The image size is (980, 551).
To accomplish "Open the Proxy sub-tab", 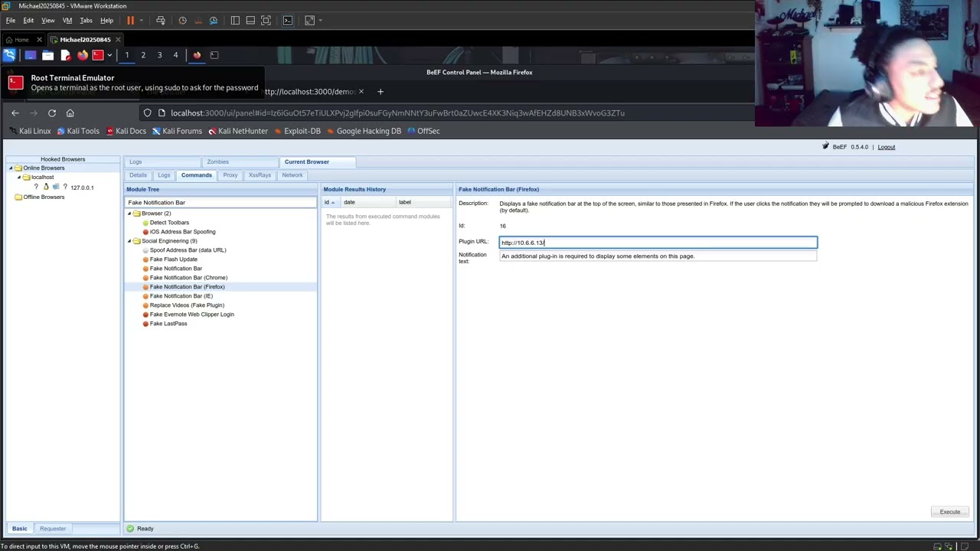I will (x=230, y=175).
